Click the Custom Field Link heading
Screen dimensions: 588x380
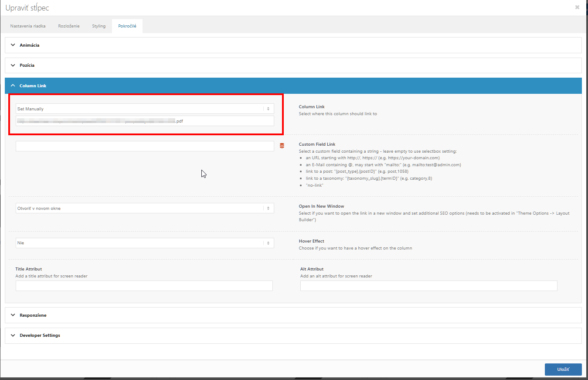tap(317, 144)
